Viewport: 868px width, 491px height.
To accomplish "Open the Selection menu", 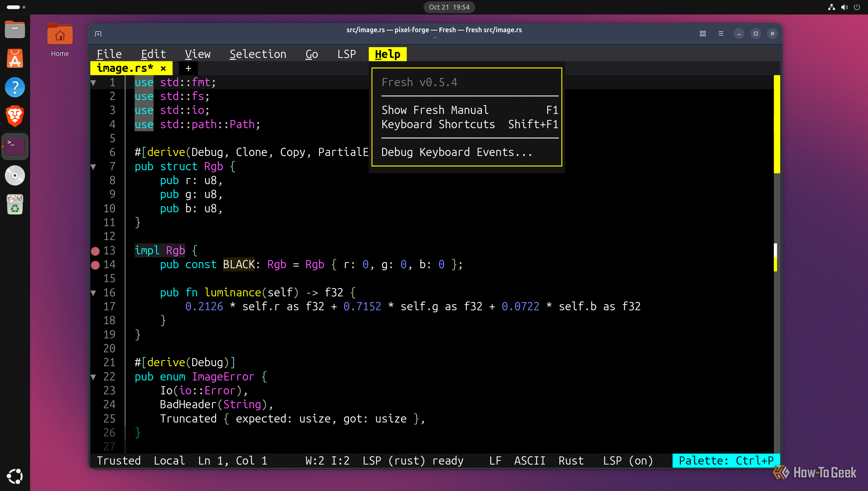I will (258, 54).
